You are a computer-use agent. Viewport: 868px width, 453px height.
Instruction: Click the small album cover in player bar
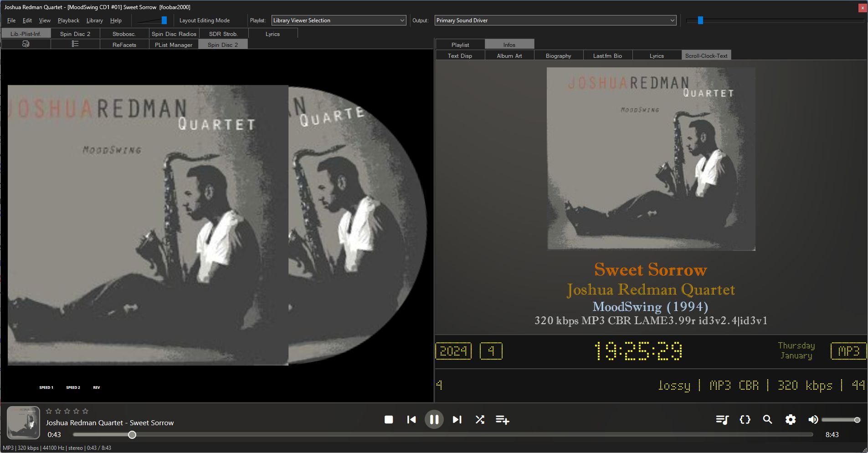pyautogui.click(x=23, y=422)
